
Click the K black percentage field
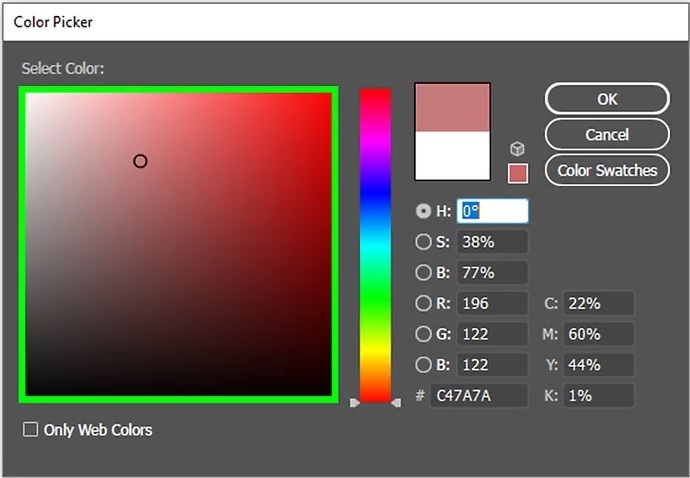[x=598, y=396]
